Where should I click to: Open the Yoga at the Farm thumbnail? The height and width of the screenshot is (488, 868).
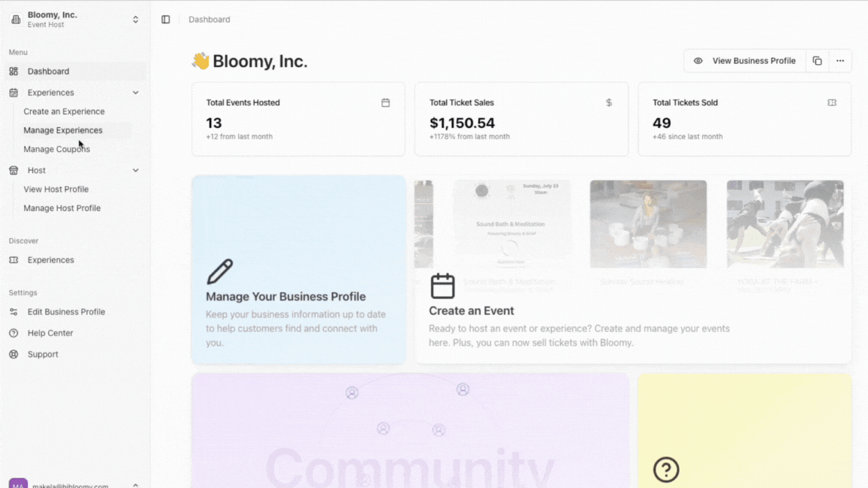(785, 224)
